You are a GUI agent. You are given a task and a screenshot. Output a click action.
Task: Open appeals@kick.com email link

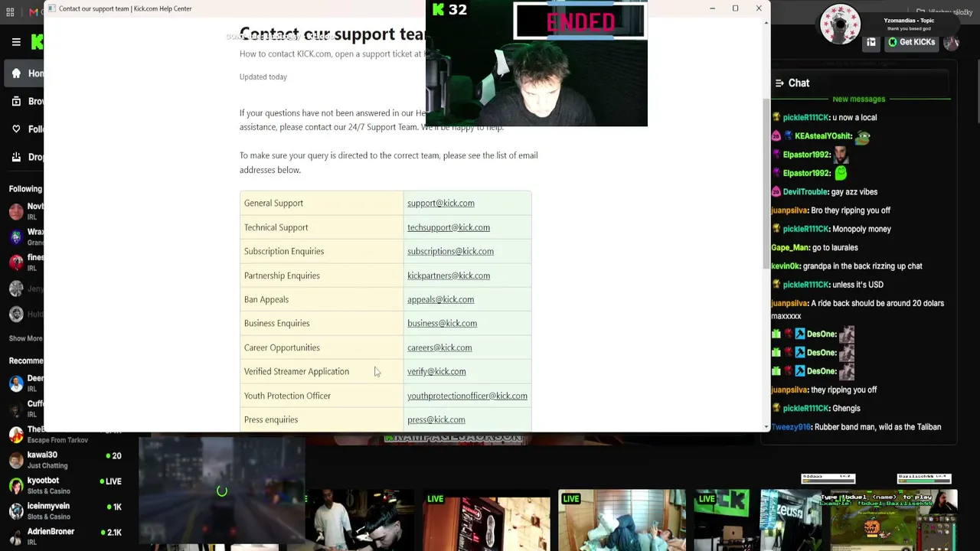pyautogui.click(x=440, y=299)
